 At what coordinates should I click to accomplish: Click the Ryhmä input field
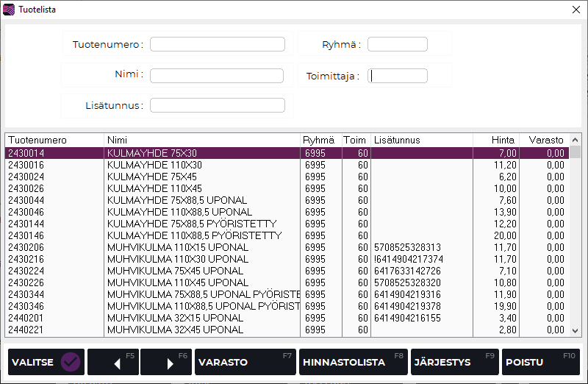point(397,44)
